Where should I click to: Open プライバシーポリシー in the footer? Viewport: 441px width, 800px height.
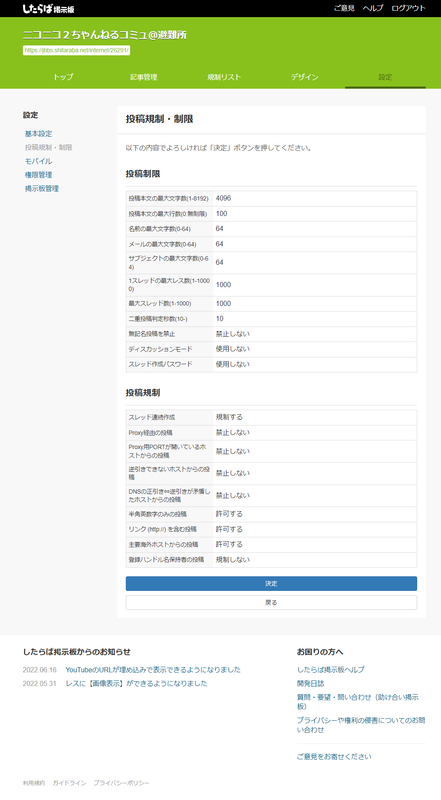click(x=121, y=783)
